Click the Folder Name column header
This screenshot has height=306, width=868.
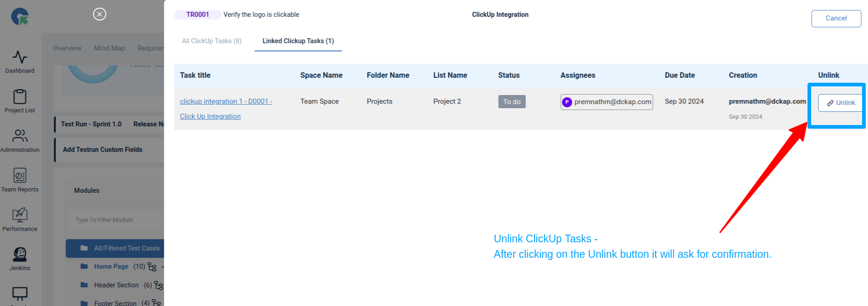pos(388,75)
